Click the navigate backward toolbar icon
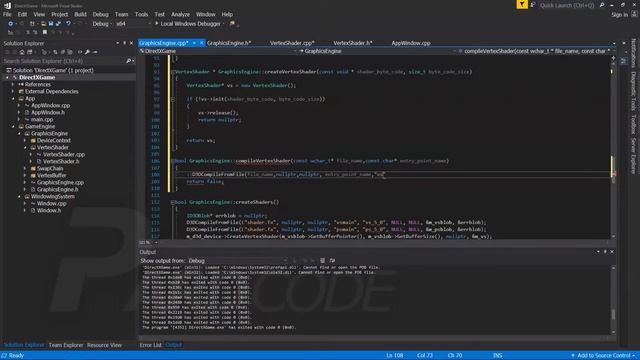This screenshot has height=360, width=640. [x=11, y=24]
